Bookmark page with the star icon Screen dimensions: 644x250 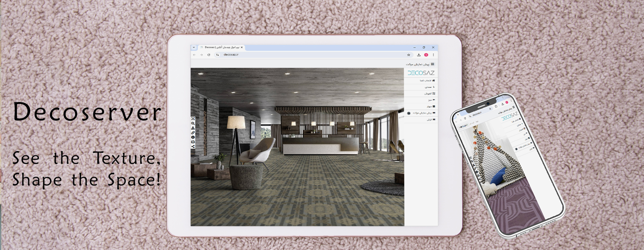point(409,55)
